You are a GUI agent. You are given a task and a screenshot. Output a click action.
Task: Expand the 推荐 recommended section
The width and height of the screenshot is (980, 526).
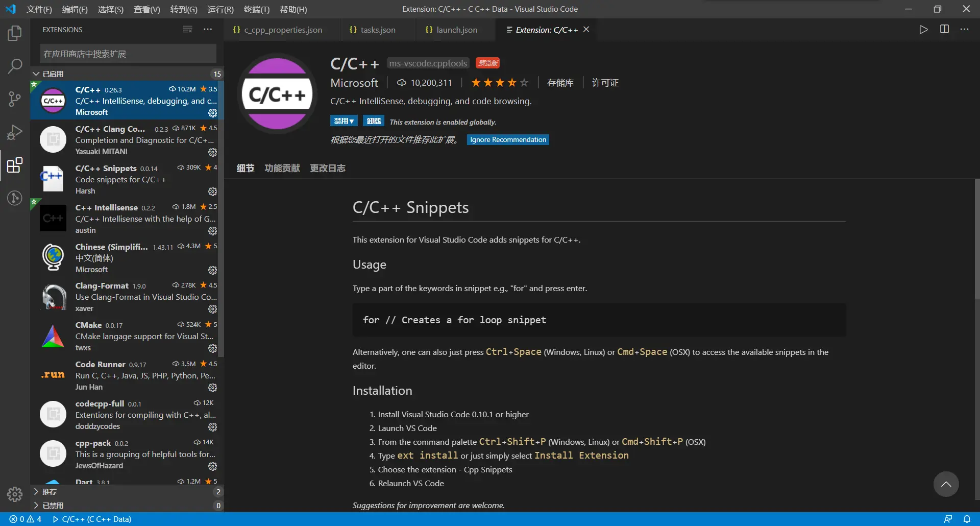coord(127,492)
